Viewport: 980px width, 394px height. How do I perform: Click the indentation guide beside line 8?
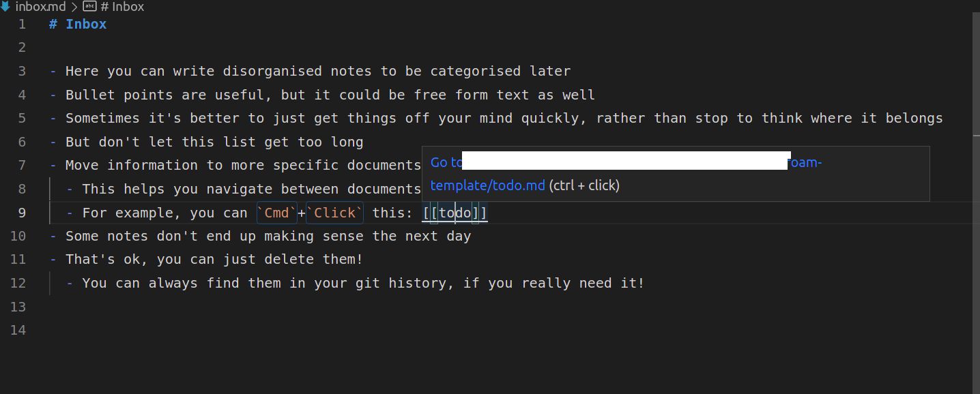[50, 189]
